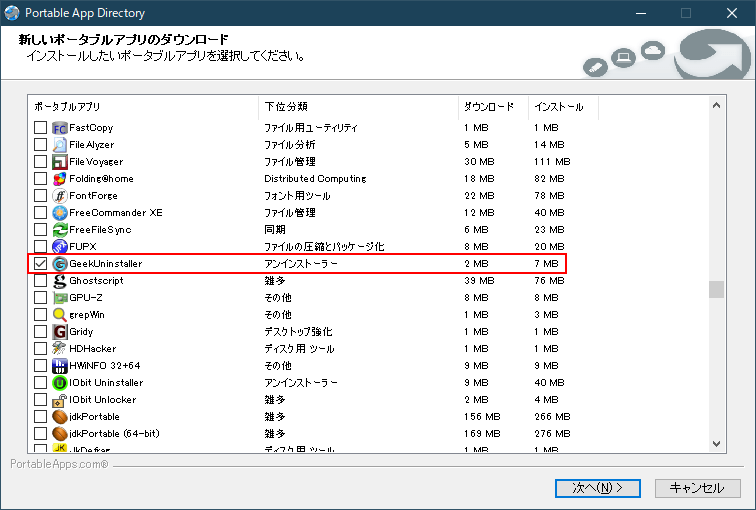This screenshot has height=510, width=756.
Task: Select the FreeFileSync app name
Action: click(x=100, y=229)
